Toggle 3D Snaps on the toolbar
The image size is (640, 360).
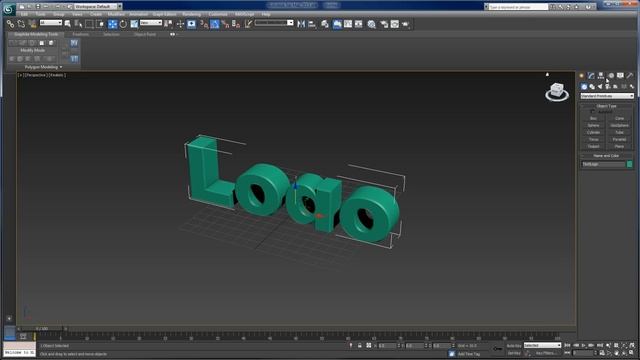tap(204, 24)
